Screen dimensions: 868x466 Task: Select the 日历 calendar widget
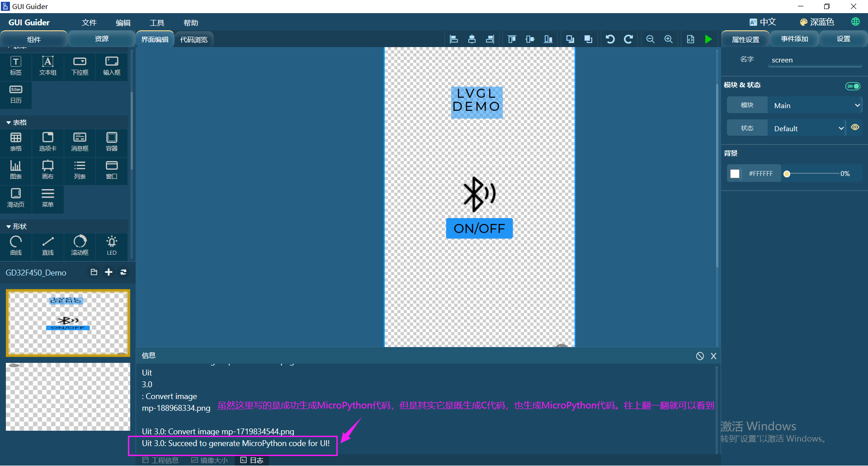pyautogui.click(x=16, y=95)
